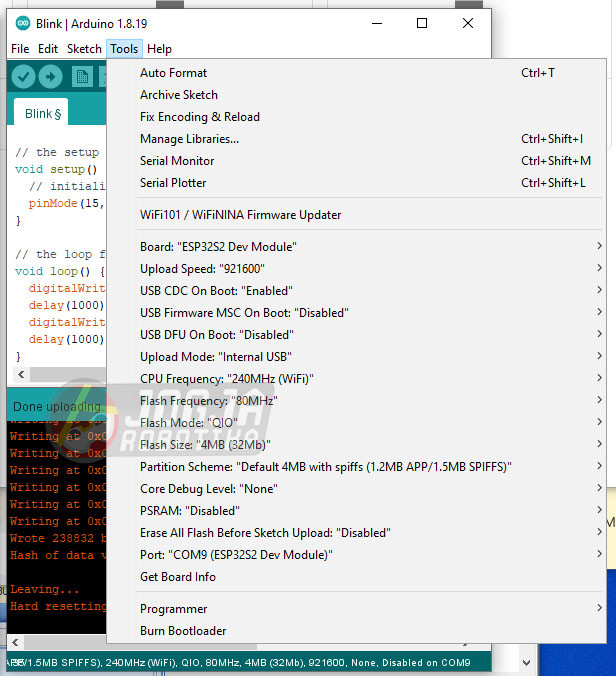Expand Port "COM9 (ESP32S2 Dev Module)" submenu
Screen dimensions: 616x676
[356, 554]
